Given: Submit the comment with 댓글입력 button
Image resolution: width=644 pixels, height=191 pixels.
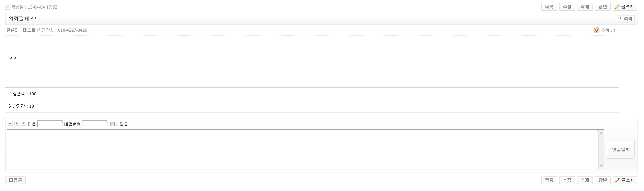Looking at the screenshot, I should (621, 149).
